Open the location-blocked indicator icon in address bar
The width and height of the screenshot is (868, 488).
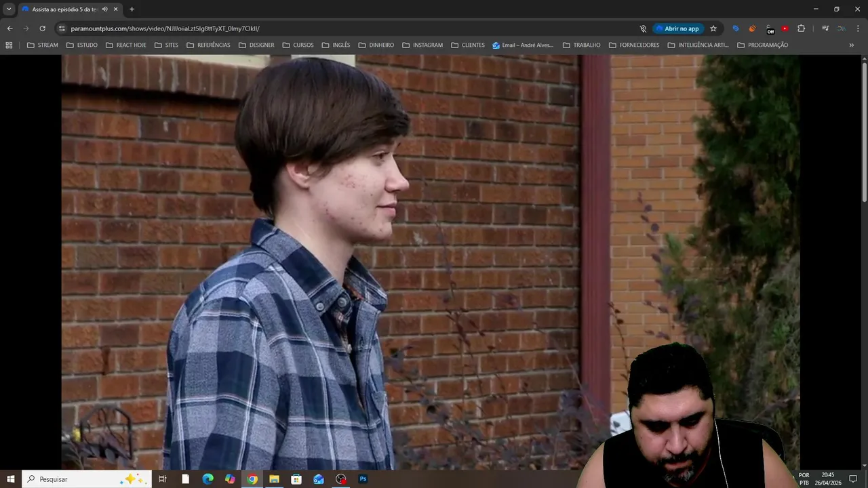pos(643,28)
